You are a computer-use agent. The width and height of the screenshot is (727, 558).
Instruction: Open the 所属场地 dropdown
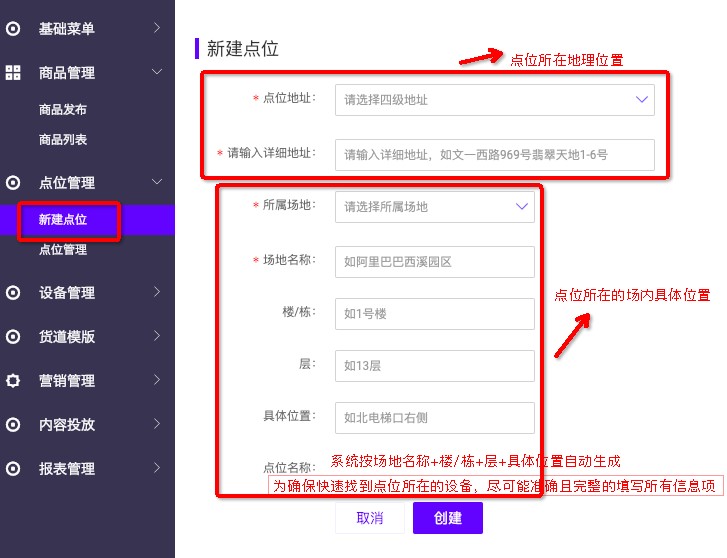pos(435,207)
